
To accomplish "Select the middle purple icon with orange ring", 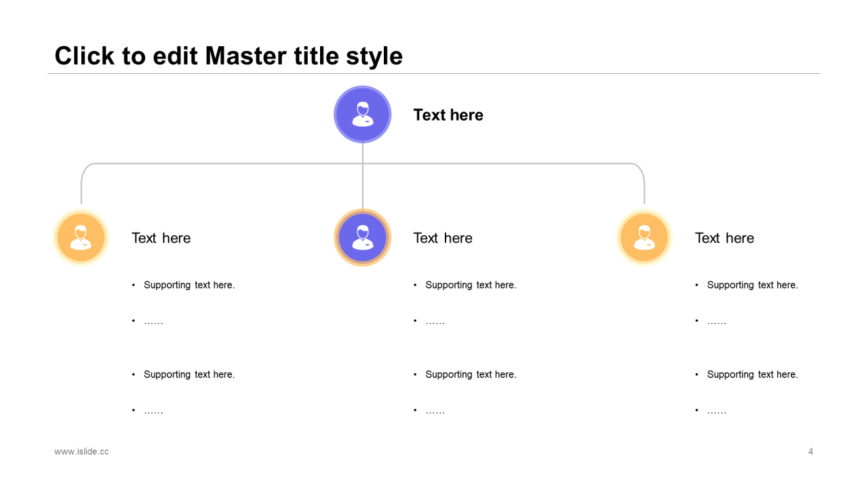I will pos(362,237).
